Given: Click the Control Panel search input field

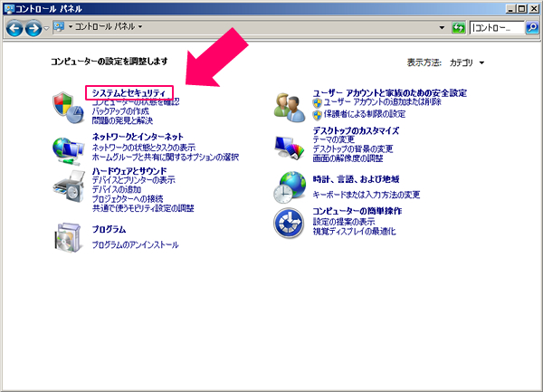Looking at the screenshot, I should tap(496, 28).
